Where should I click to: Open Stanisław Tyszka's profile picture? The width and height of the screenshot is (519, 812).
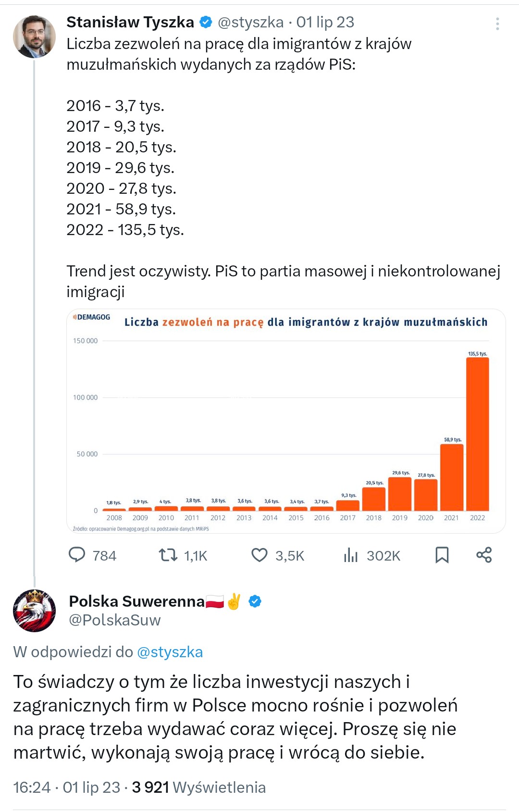coord(34,37)
